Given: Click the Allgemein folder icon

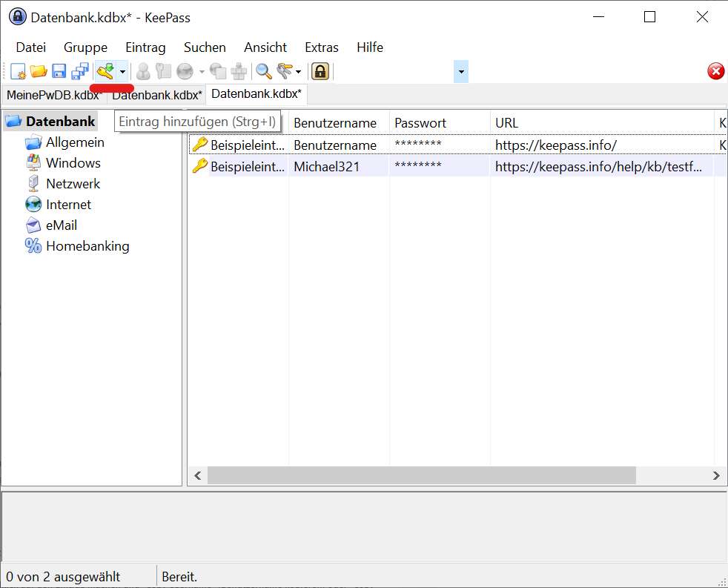Looking at the screenshot, I should [x=33, y=142].
